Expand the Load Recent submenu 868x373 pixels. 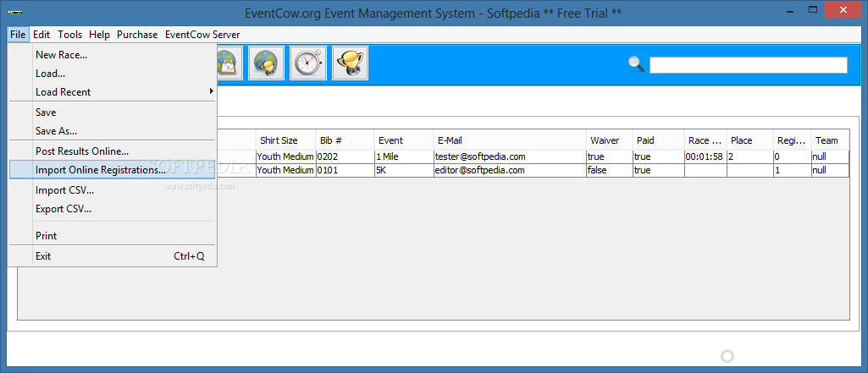click(113, 91)
